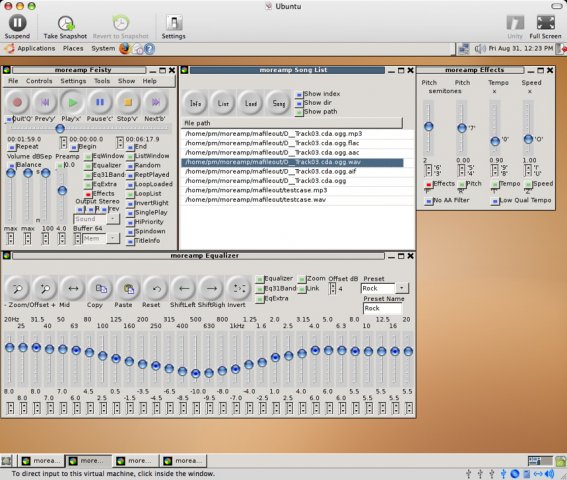Screen dimensions: 567x480
Task: Click the Tempo stepper in Effects
Action: pyautogui.click(x=494, y=170)
